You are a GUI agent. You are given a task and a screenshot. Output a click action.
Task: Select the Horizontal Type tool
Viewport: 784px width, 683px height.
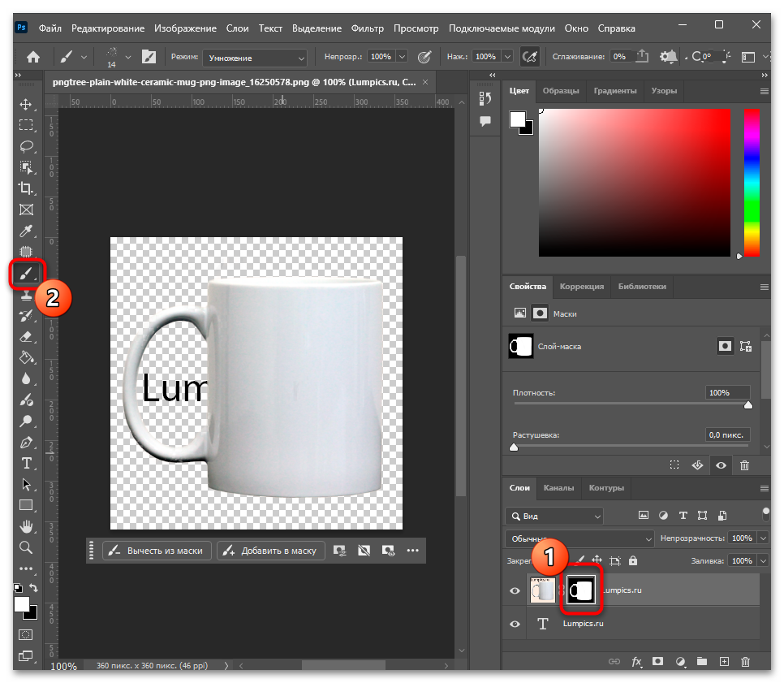[x=26, y=464]
